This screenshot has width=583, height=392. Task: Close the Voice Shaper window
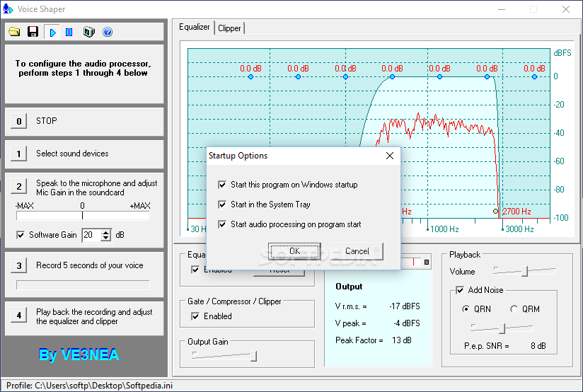[x=566, y=9]
